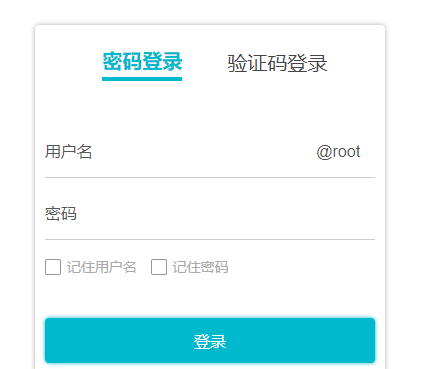This screenshot has width=427, height=369.
Task: Click the 记住密码 label text
Action: pyautogui.click(x=200, y=267)
